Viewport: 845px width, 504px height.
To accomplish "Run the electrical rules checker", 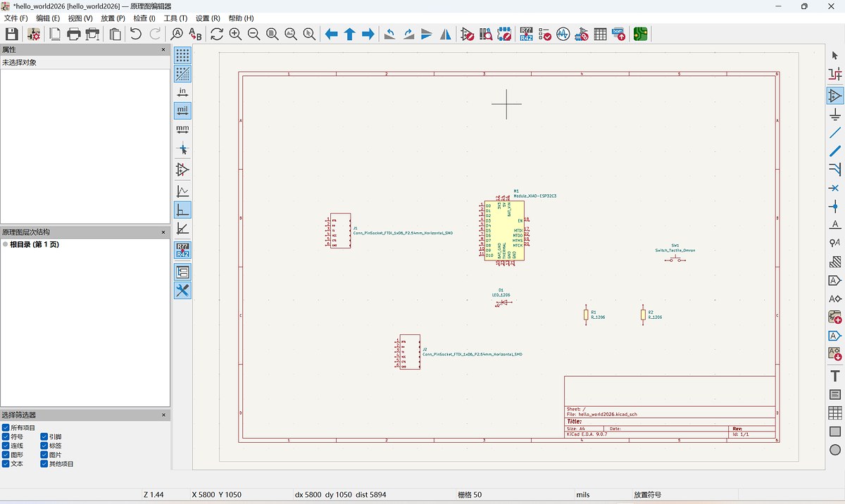I will 544,33.
